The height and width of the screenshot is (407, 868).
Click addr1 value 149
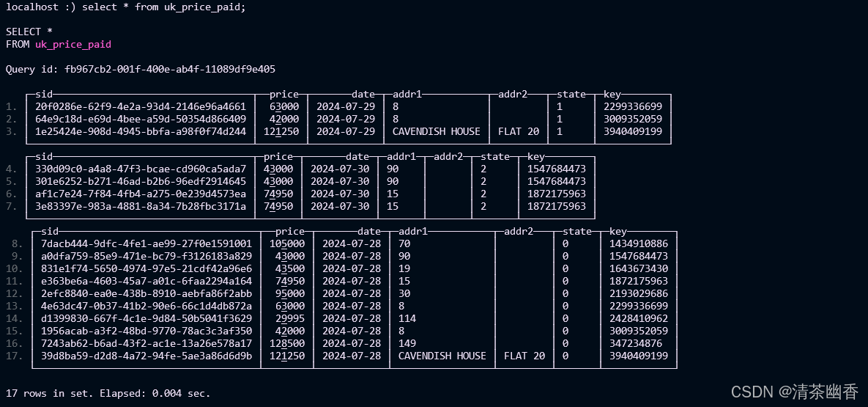pos(407,343)
